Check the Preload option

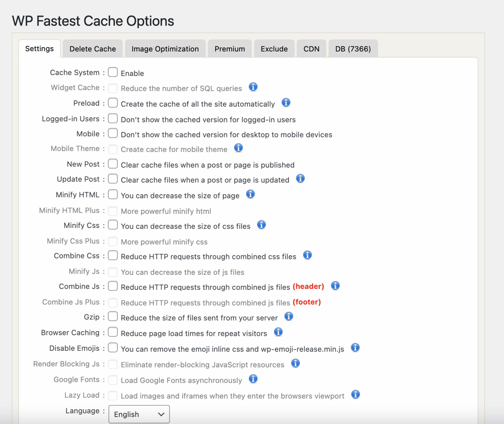(113, 103)
